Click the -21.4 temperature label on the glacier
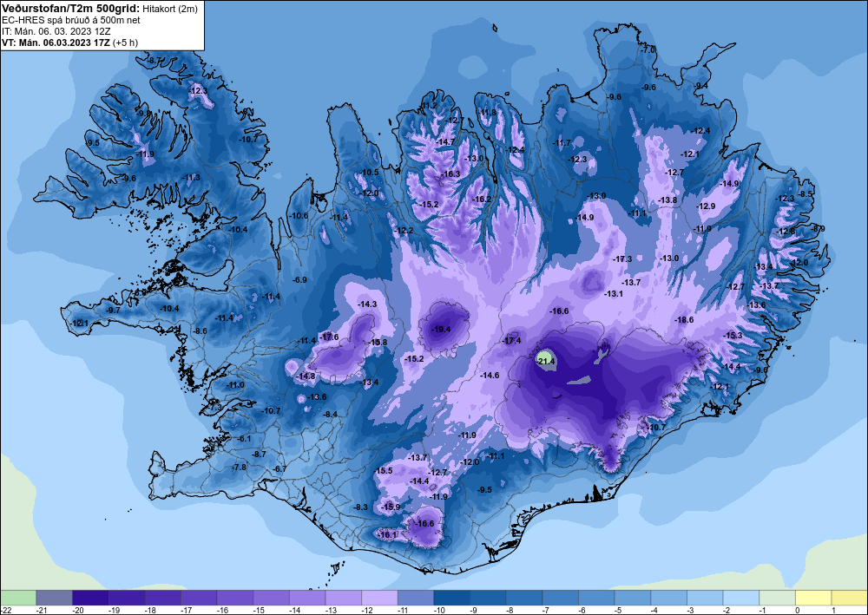The image size is (868, 615). point(545,361)
